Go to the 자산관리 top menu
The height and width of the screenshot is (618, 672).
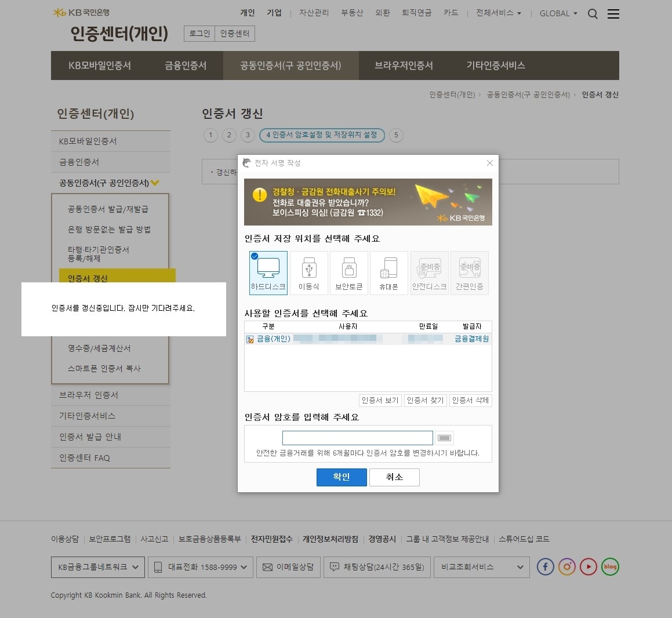coord(314,13)
